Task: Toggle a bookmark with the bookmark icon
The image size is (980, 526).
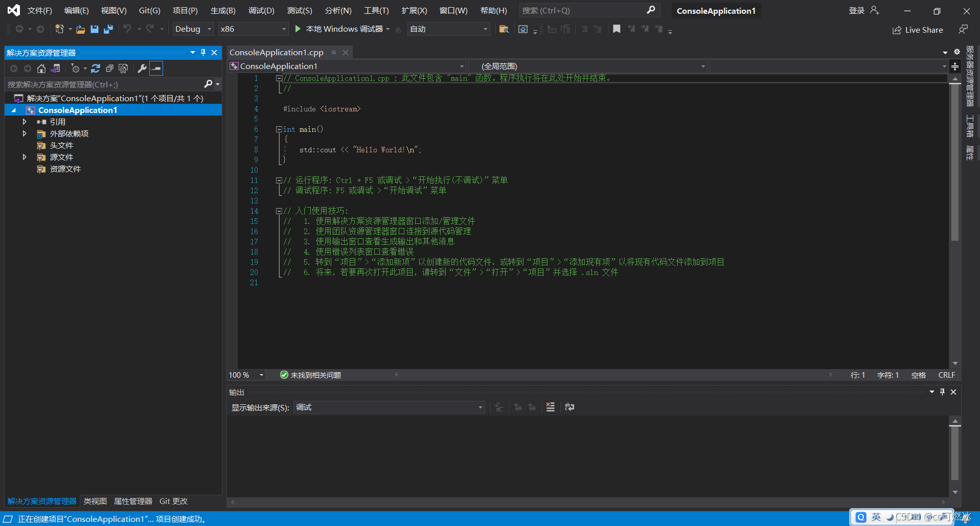Action: tap(617, 29)
